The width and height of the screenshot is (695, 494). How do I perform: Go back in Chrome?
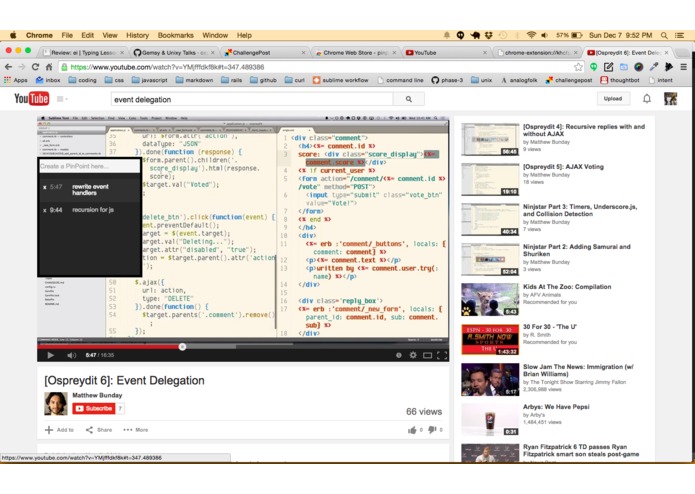[8, 67]
